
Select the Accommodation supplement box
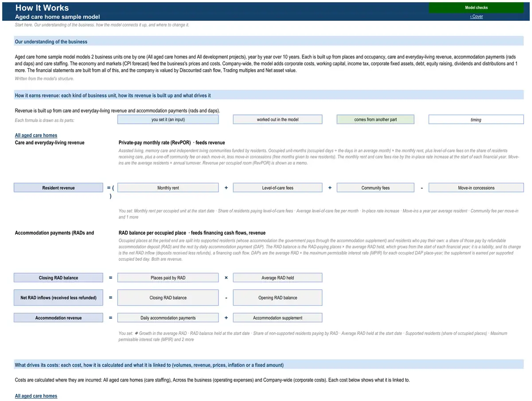click(x=278, y=318)
